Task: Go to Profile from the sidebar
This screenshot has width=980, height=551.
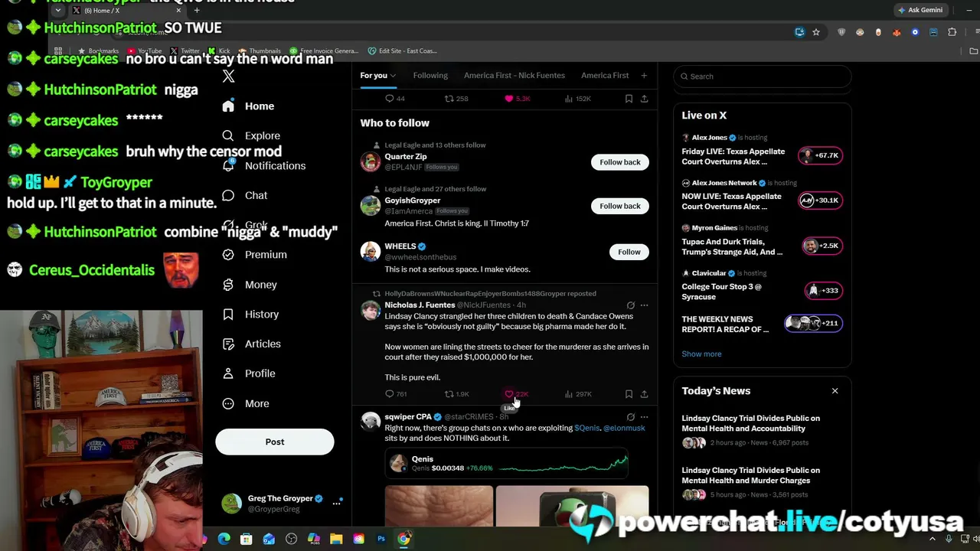Action: (249, 373)
